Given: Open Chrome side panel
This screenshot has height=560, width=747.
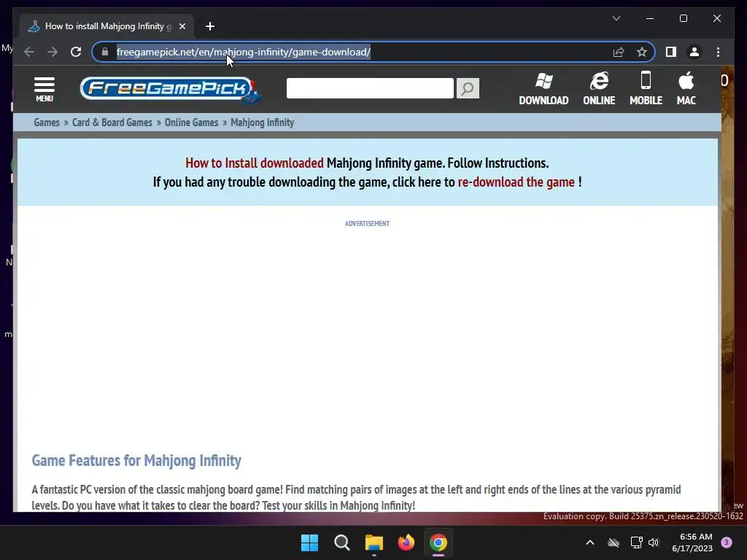Looking at the screenshot, I should (x=671, y=52).
